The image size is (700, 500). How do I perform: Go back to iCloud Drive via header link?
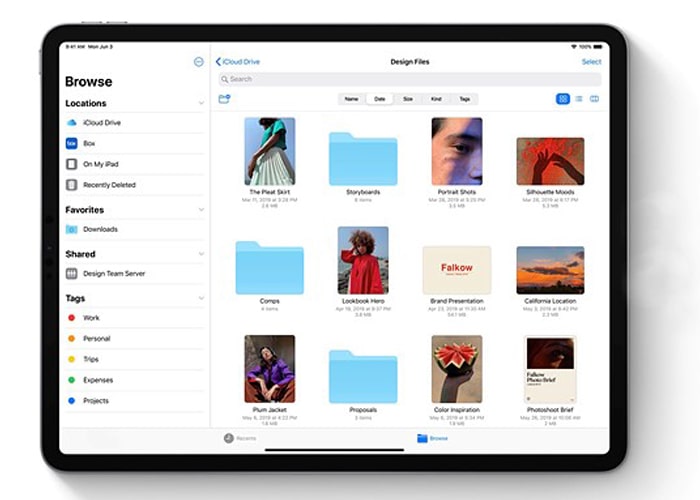pos(238,62)
